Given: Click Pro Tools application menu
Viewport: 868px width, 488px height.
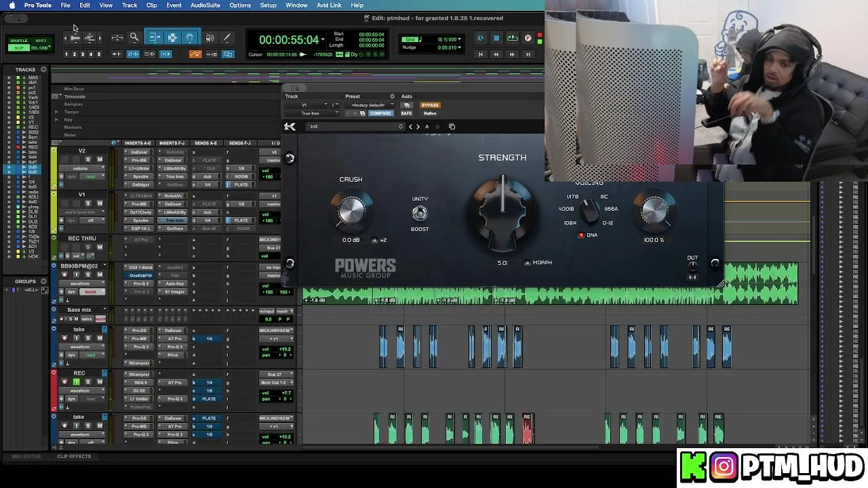Looking at the screenshot, I should coord(37,5).
